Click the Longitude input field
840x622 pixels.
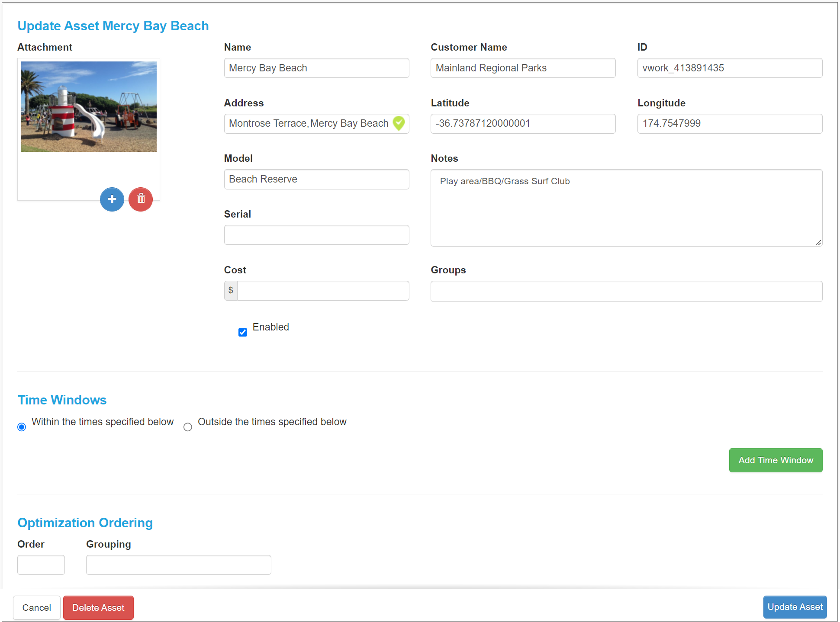(730, 124)
